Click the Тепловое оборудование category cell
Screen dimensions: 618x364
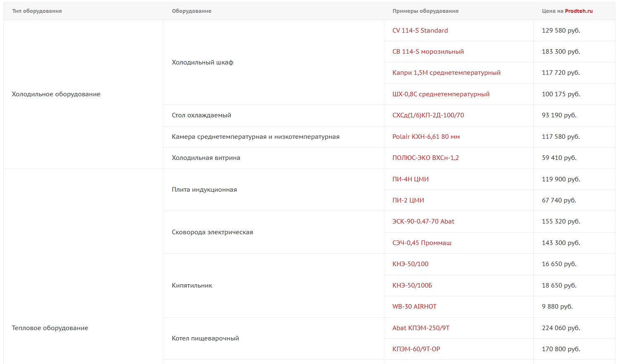click(x=50, y=328)
